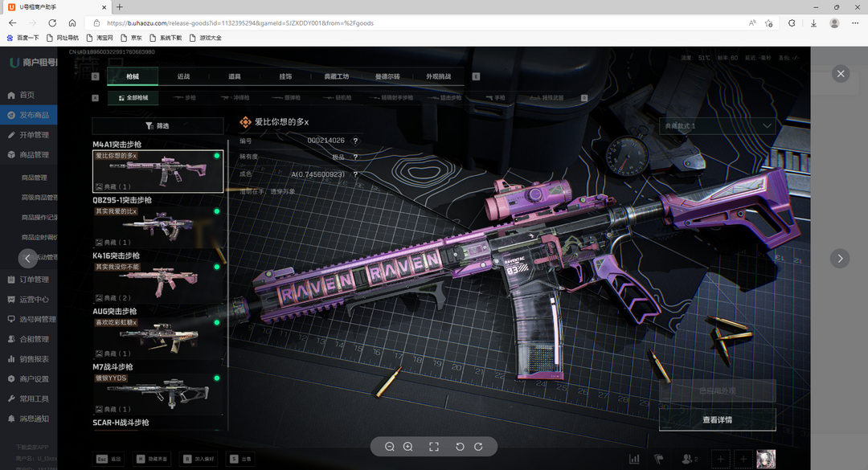This screenshot has width=868, height=470.
Task: Click the green status dot on M7战斗步枪
Action: [x=217, y=378]
